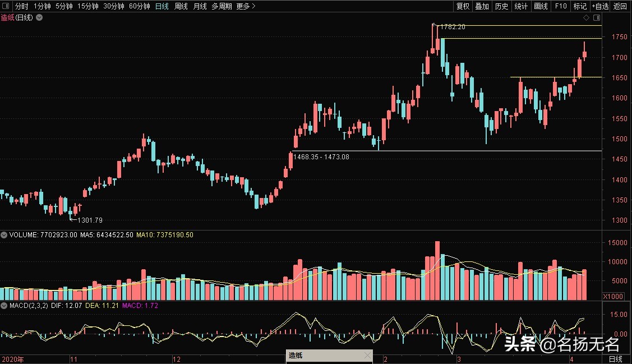Click the 返回 back button
Screen dimensions: 632x364
(x=620, y=6)
